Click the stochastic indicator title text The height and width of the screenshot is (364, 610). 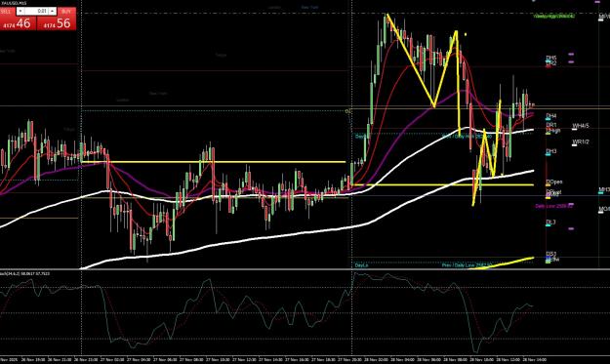(25, 274)
